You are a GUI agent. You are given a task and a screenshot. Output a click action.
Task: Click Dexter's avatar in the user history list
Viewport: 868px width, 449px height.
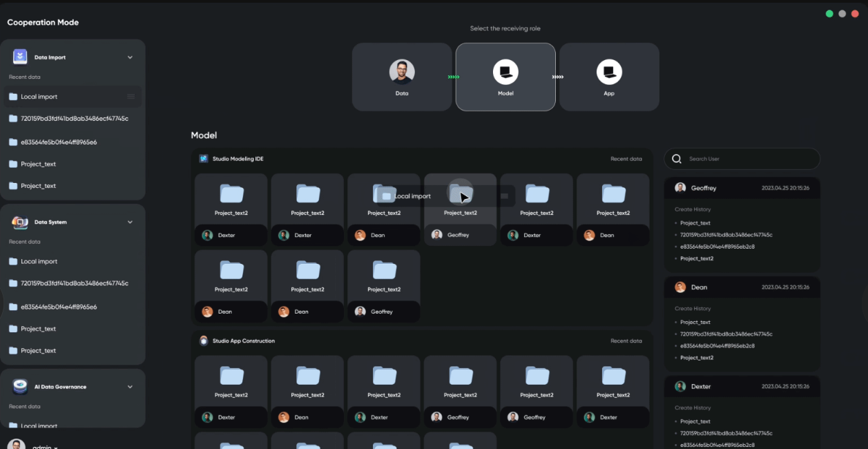[680, 387]
